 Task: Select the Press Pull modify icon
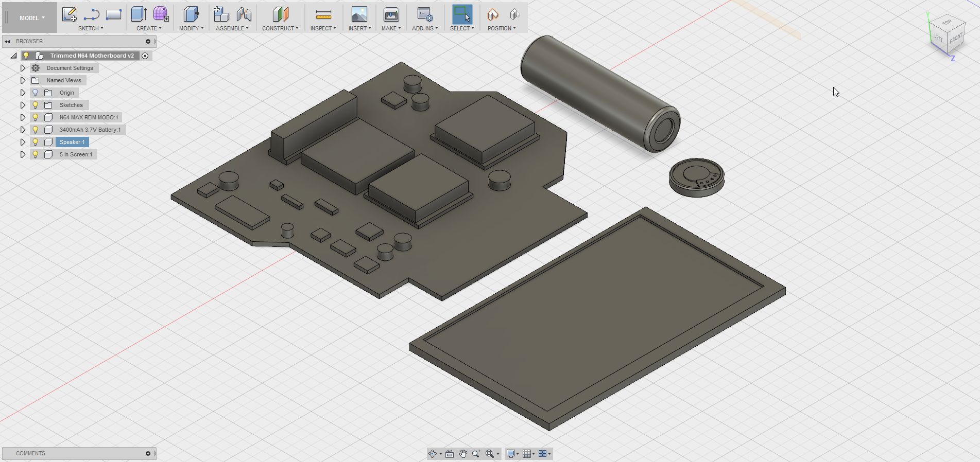(x=191, y=14)
